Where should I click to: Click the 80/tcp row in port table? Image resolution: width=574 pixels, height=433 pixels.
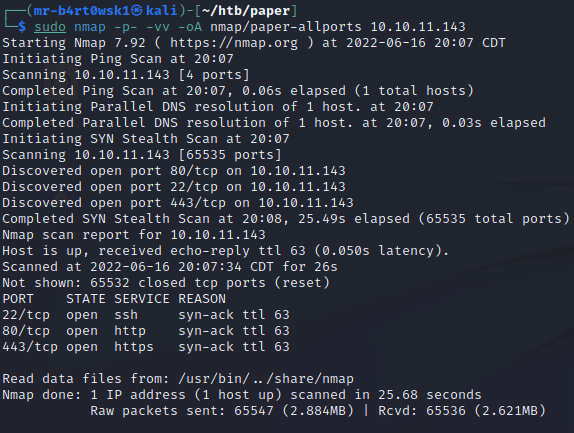(x=146, y=331)
